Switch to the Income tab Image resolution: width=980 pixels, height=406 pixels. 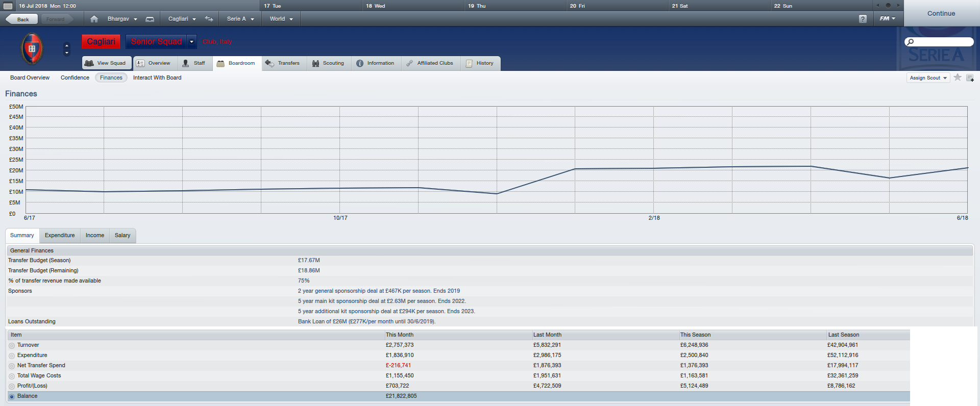(95, 235)
